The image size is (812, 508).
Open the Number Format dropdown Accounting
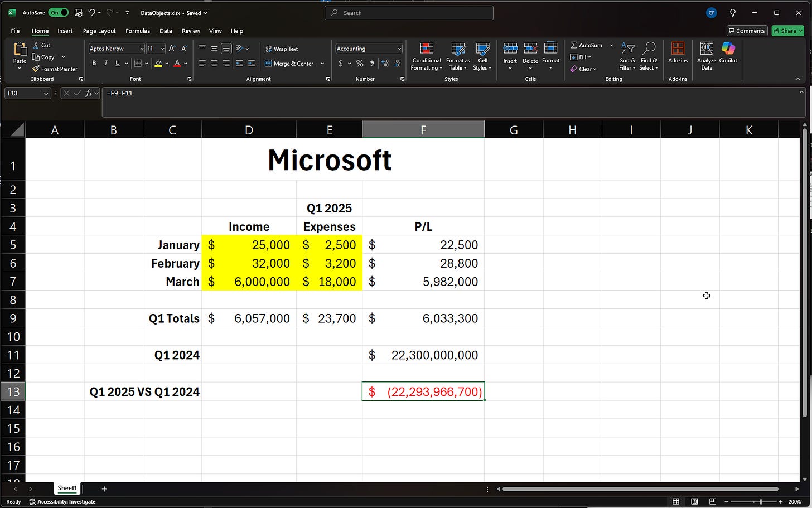pos(399,49)
